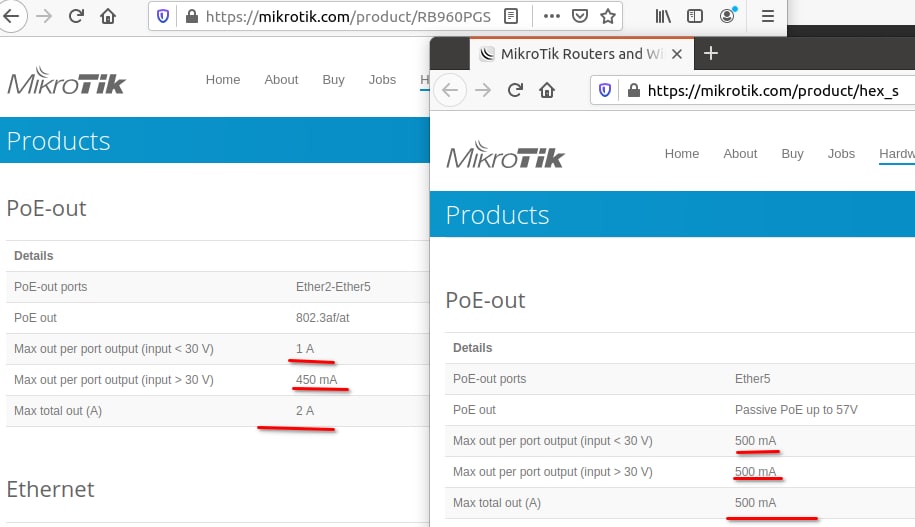Image resolution: width=915 pixels, height=527 pixels.
Task: Open home page in hex_s window
Action: 547,90
